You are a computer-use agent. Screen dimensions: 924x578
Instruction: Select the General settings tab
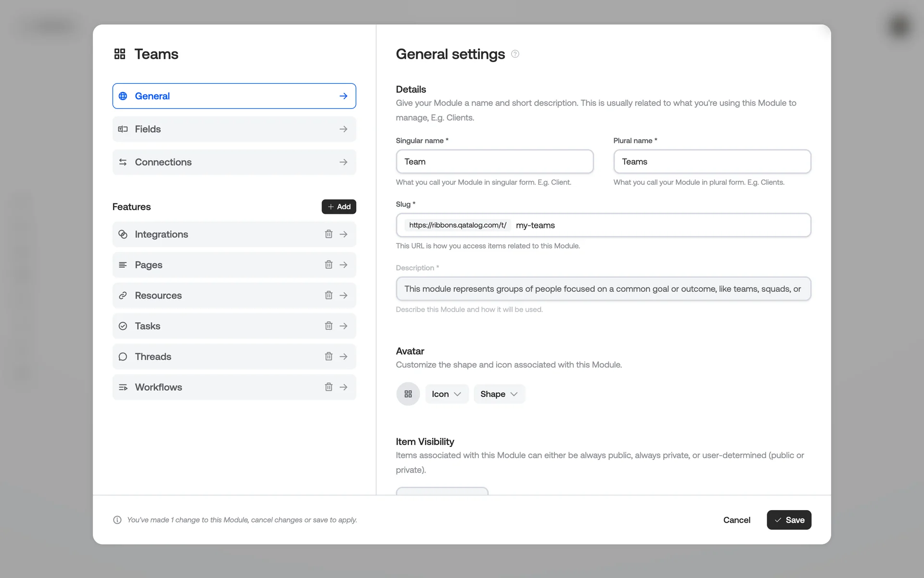coord(234,96)
